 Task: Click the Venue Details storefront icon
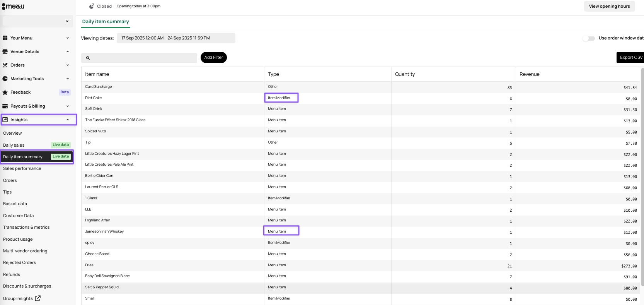coord(5,51)
